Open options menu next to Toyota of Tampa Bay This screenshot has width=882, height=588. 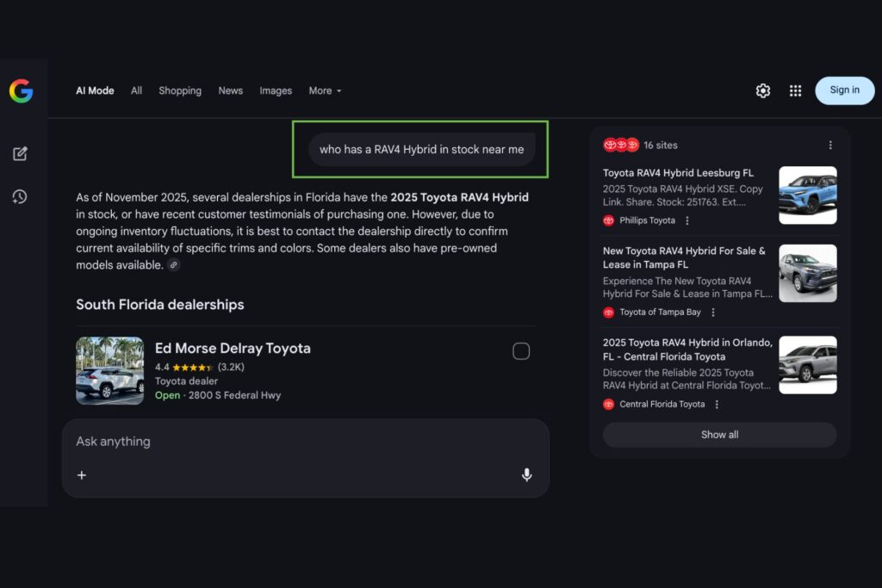(x=713, y=313)
